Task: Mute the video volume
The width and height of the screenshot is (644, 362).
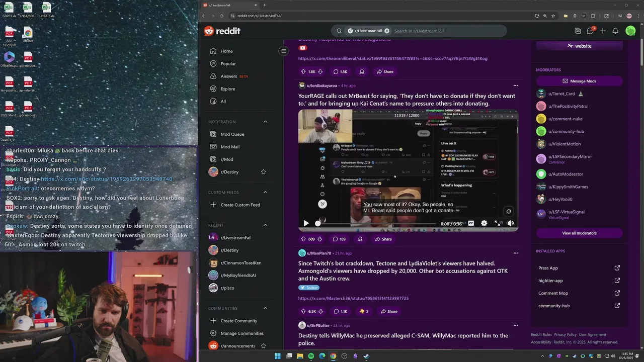Action: [x=510, y=223]
